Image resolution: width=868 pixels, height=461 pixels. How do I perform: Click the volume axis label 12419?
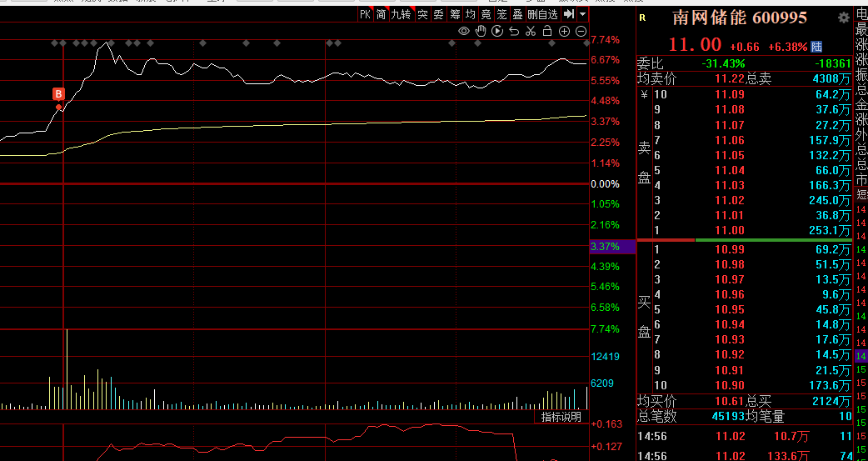pos(605,356)
